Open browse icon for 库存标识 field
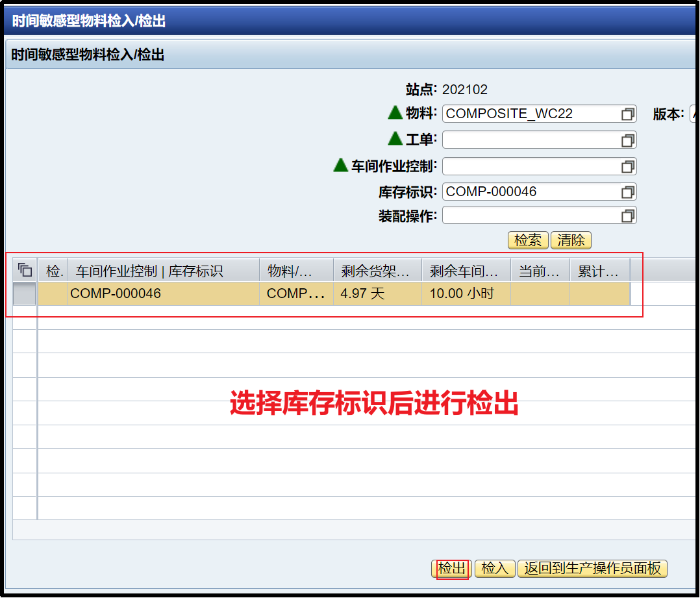The image size is (700, 598). point(627,192)
